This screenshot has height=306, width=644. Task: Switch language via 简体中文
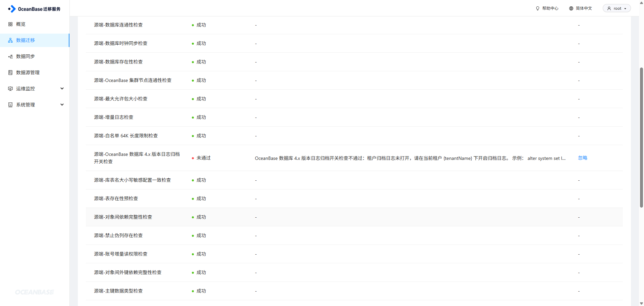pyautogui.click(x=584, y=8)
